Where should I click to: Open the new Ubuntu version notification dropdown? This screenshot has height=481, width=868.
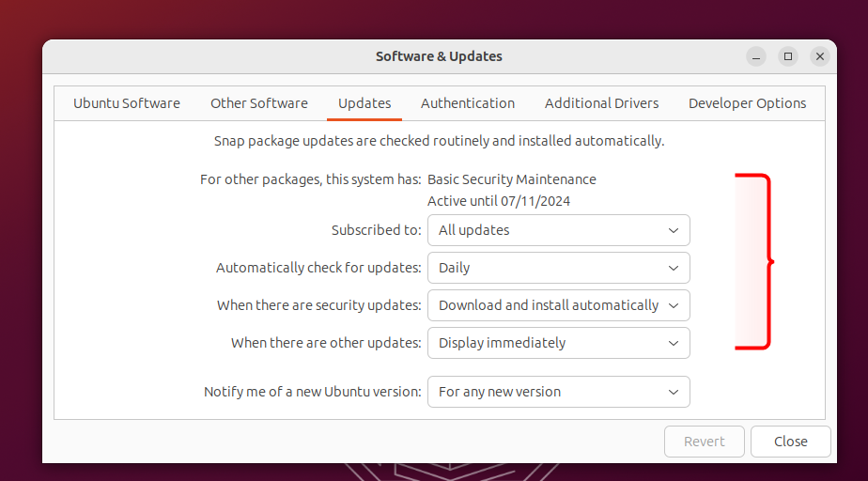558,392
